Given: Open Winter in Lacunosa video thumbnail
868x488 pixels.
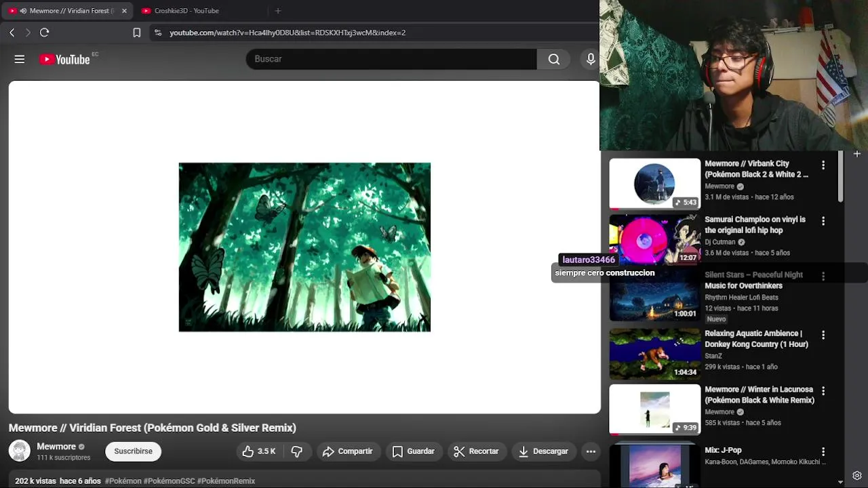Looking at the screenshot, I should pos(654,410).
